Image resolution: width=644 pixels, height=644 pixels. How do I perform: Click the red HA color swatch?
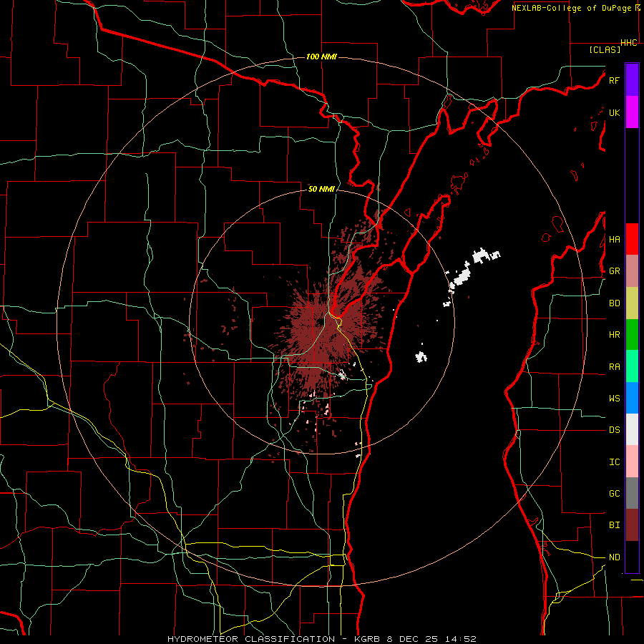pyautogui.click(x=632, y=239)
